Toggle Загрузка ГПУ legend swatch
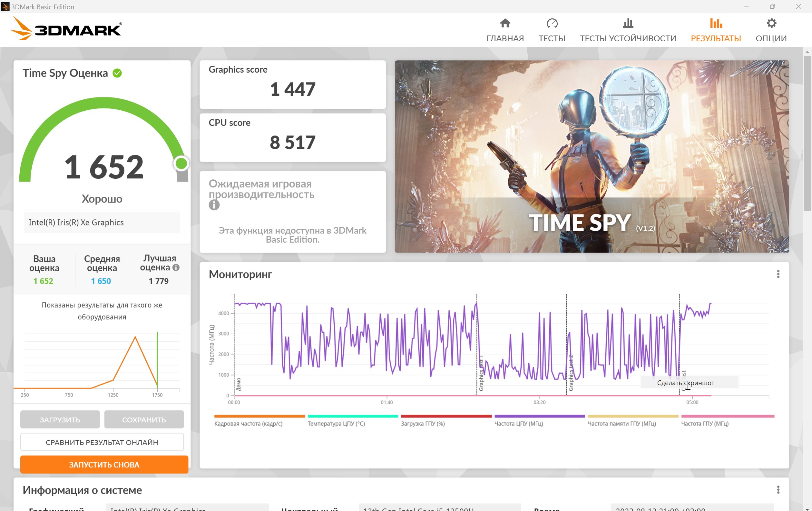The height and width of the screenshot is (511, 812). (446, 416)
